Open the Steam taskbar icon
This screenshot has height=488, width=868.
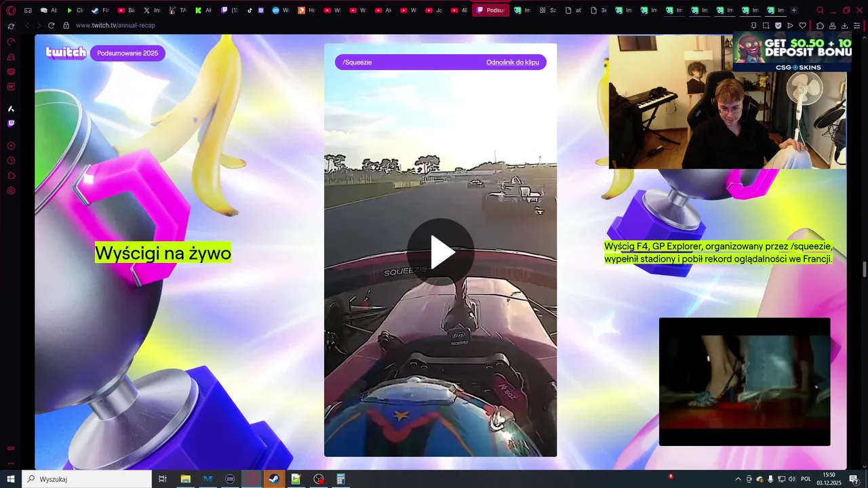[274, 479]
